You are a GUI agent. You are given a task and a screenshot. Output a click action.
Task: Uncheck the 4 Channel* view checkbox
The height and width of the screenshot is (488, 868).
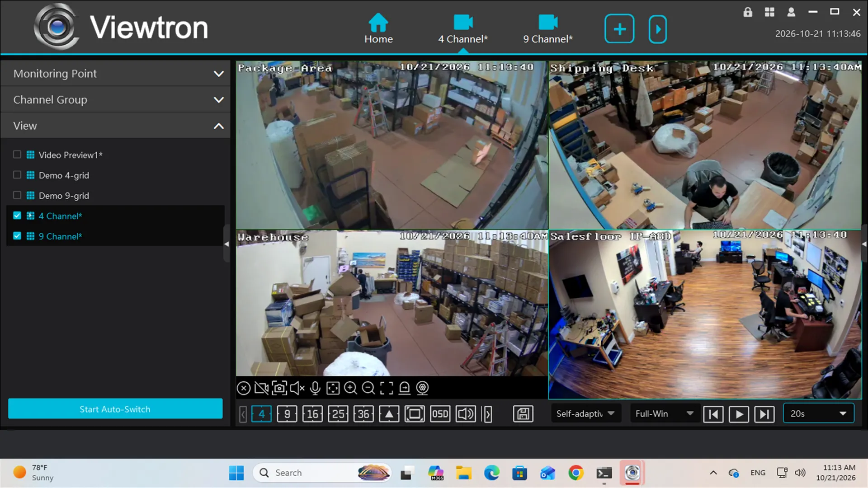pos(17,216)
